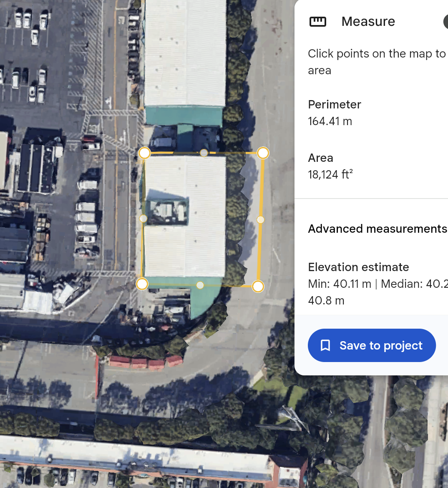Click the Measure panel title
This screenshot has width=448, height=488.
coord(368,21)
